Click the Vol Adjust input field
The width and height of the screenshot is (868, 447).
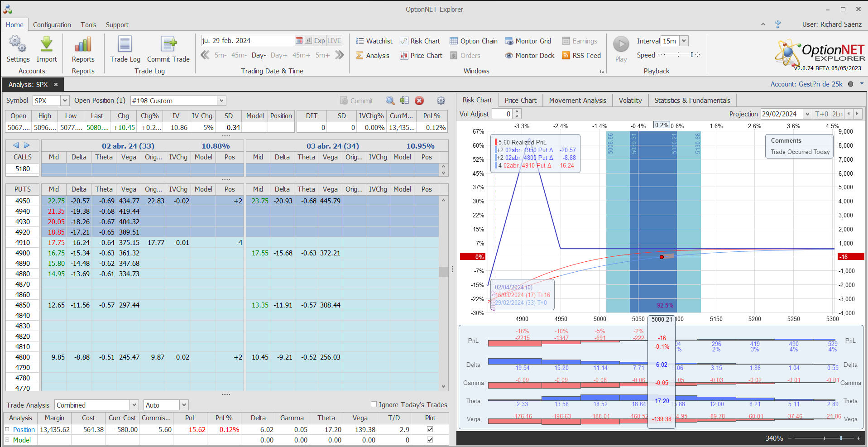click(x=502, y=114)
